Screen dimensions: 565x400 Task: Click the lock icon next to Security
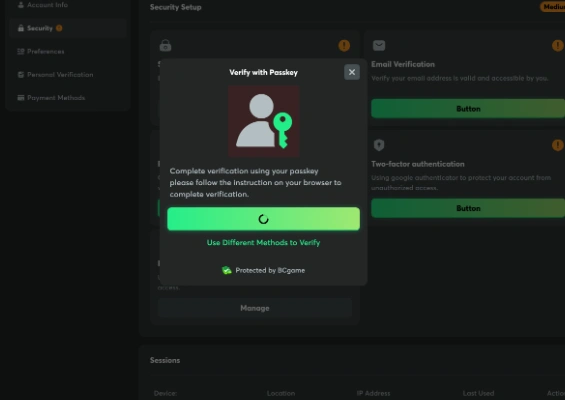click(x=21, y=28)
